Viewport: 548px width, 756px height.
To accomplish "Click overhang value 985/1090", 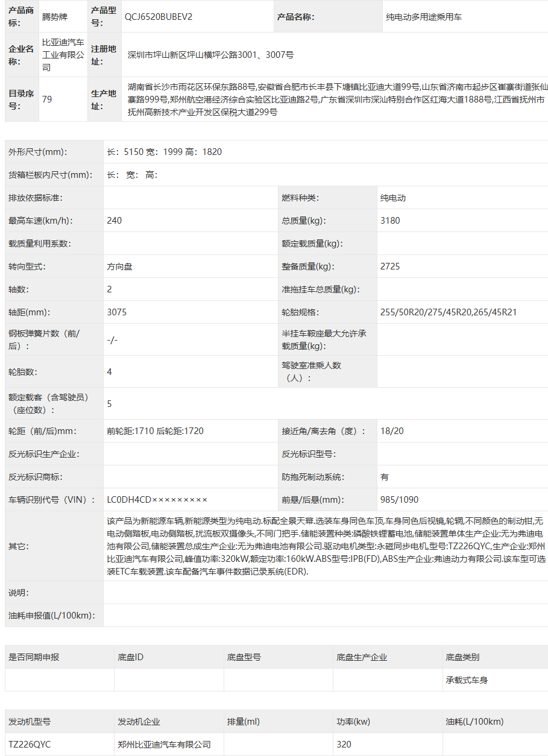I will coord(399,500).
